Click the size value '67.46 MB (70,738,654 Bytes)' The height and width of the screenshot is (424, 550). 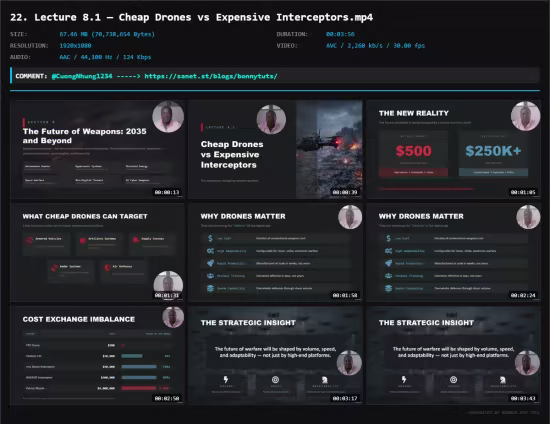click(107, 34)
